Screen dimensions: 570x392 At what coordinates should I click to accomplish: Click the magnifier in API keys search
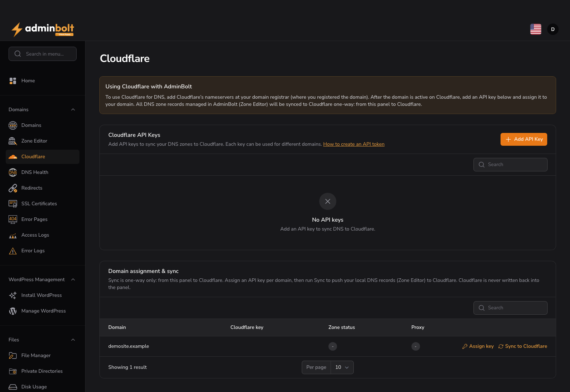[482, 165]
